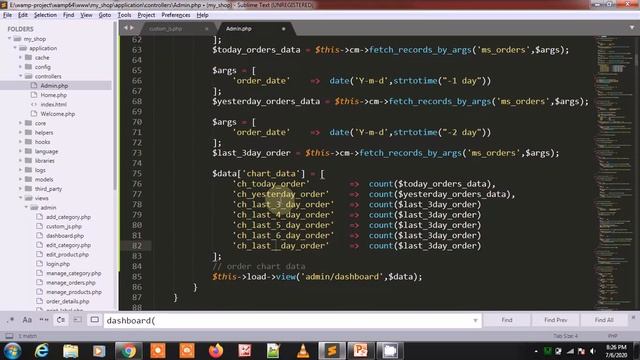Click the Find All button
The width and height of the screenshot is (640, 360).
(x=604, y=320)
